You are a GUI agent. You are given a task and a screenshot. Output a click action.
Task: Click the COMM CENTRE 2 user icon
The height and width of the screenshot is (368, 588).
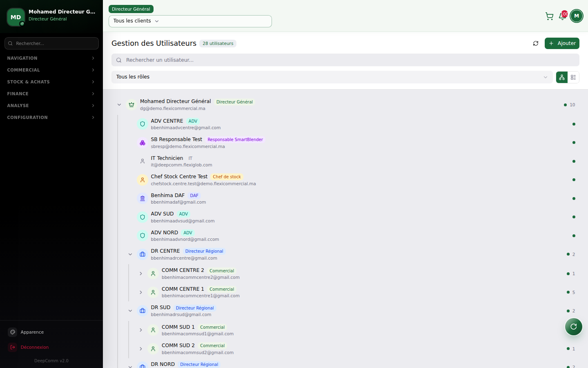[x=153, y=274]
